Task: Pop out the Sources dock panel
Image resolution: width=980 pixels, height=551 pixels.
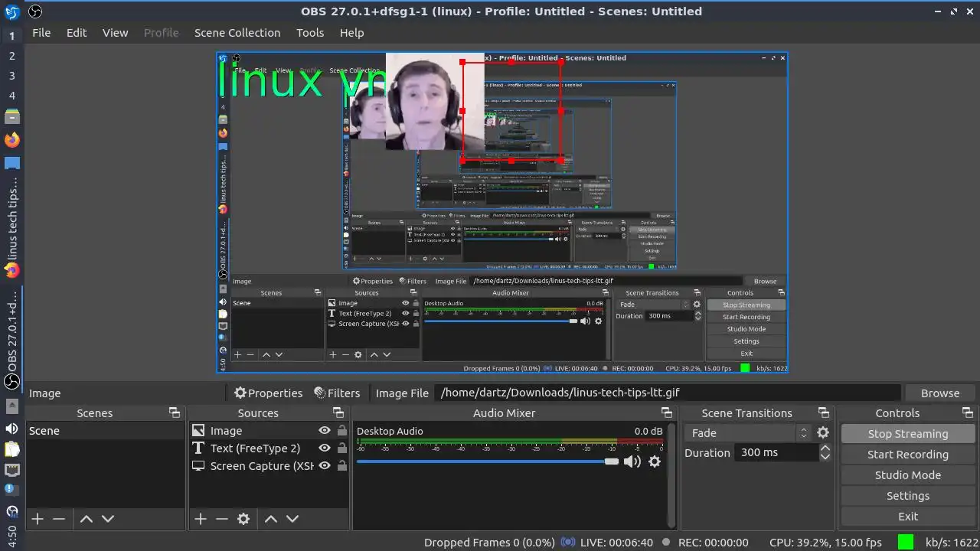Action: pyautogui.click(x=338, y=412)
